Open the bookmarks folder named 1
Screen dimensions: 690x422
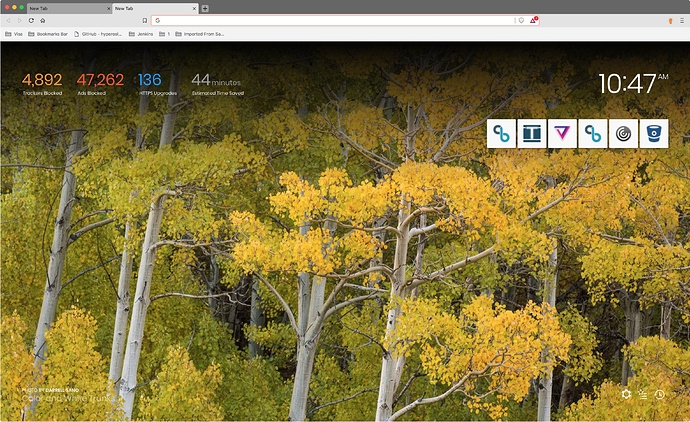[165, 34]
